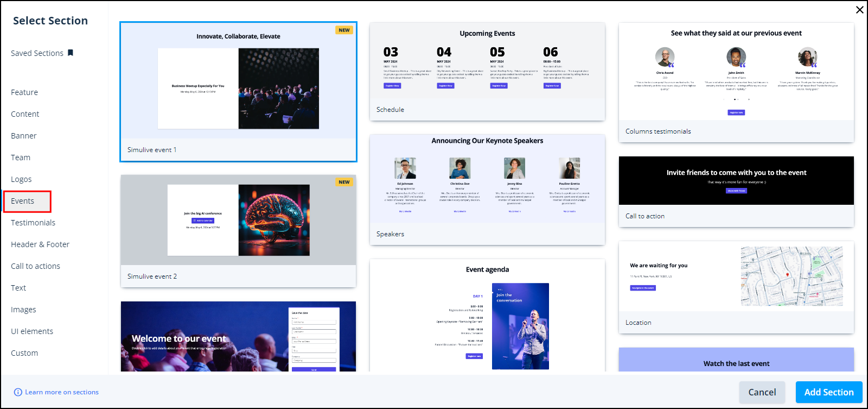
Task: Select the Testimonials category
Action: 33,223
